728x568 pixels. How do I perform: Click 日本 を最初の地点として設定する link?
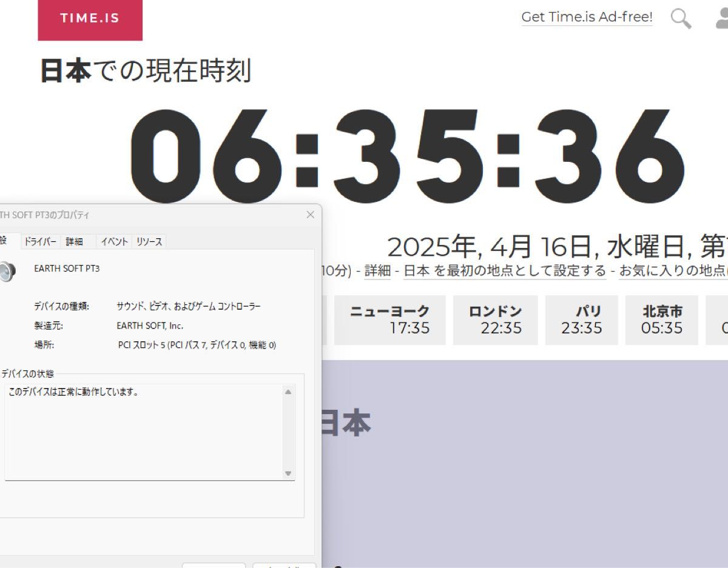click(x=505, y=270)
